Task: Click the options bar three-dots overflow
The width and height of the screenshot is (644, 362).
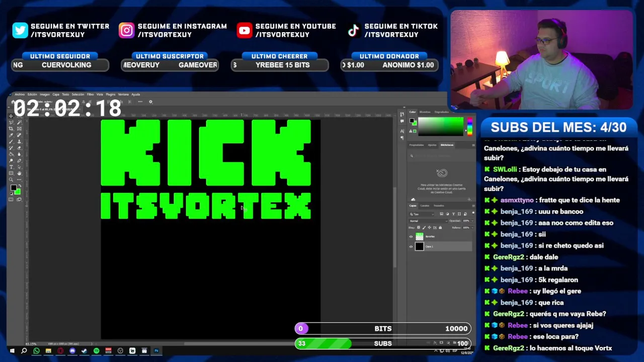Action: [140, 102]
